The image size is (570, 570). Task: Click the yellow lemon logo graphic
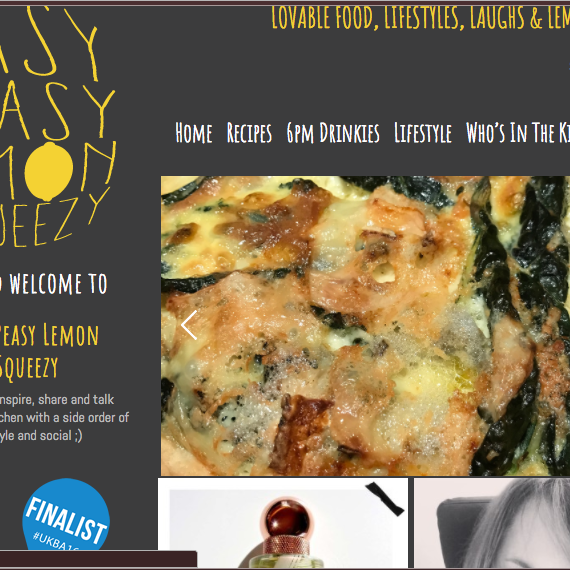[49, 171]
